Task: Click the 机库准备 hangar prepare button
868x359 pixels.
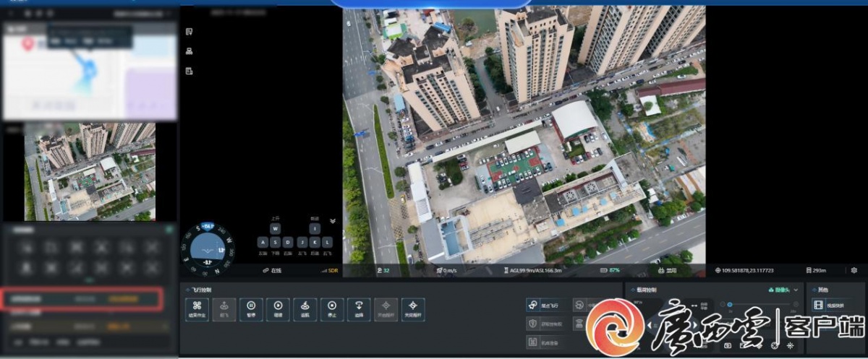Action: click(x=546, y=342)
